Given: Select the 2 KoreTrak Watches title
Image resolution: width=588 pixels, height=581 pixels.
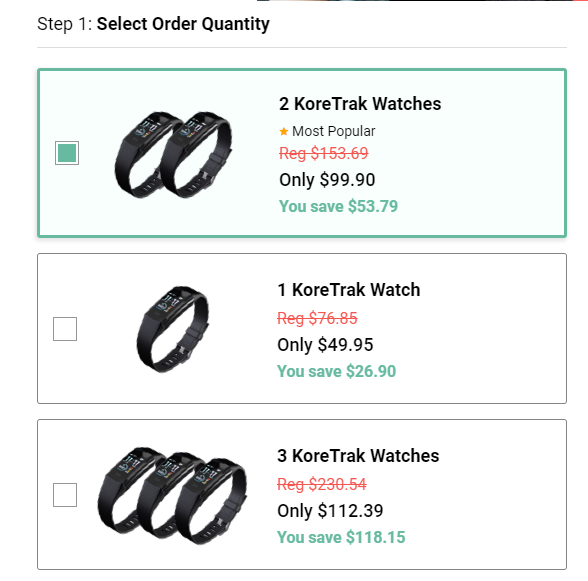Looking at the screenshot, I should [360, 104].
